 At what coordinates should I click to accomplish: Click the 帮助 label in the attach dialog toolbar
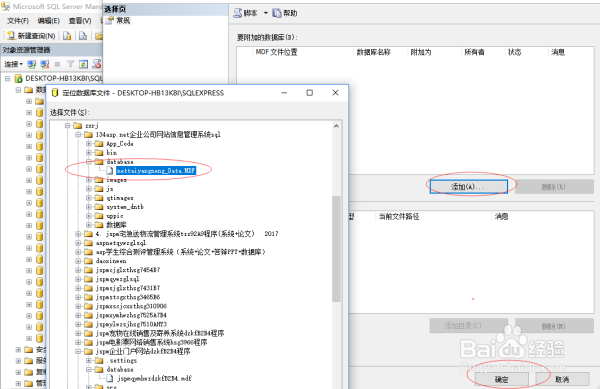290,13
